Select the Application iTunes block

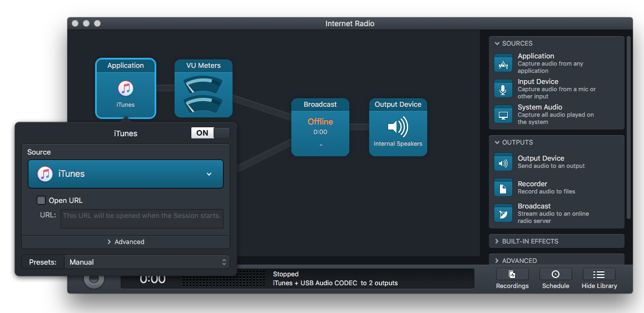(126, 88)
